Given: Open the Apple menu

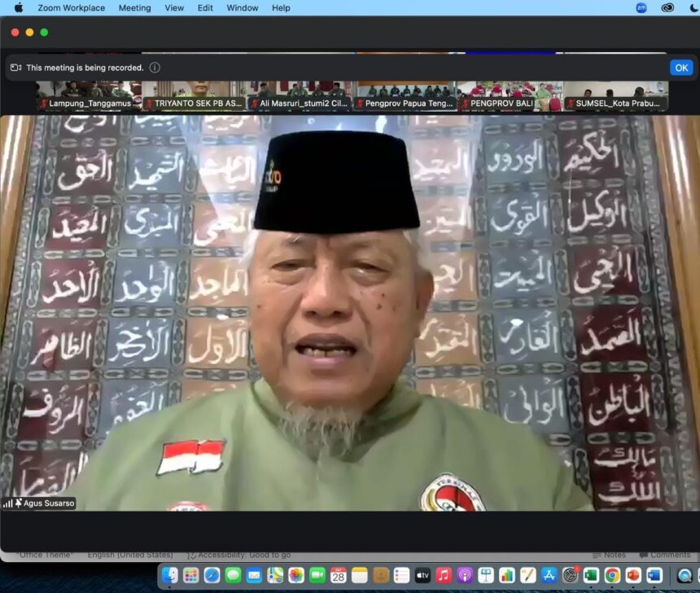Looking at the screenshot, I should pyautogui.click(x=18, y=8).
